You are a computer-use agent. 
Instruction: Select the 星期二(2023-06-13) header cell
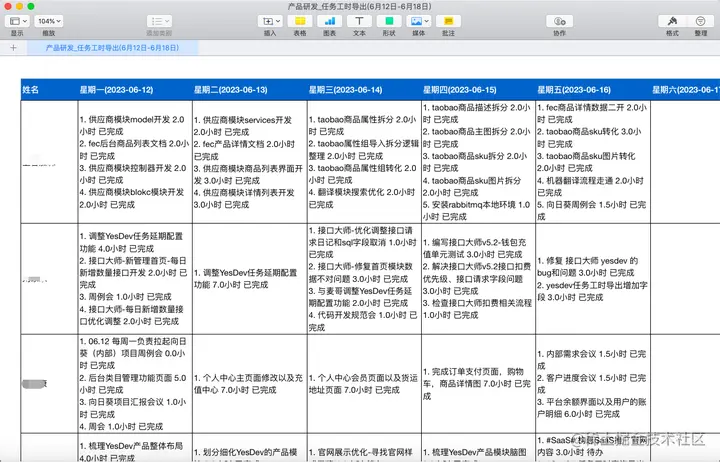pyautogui.click(x=250, y=90)
